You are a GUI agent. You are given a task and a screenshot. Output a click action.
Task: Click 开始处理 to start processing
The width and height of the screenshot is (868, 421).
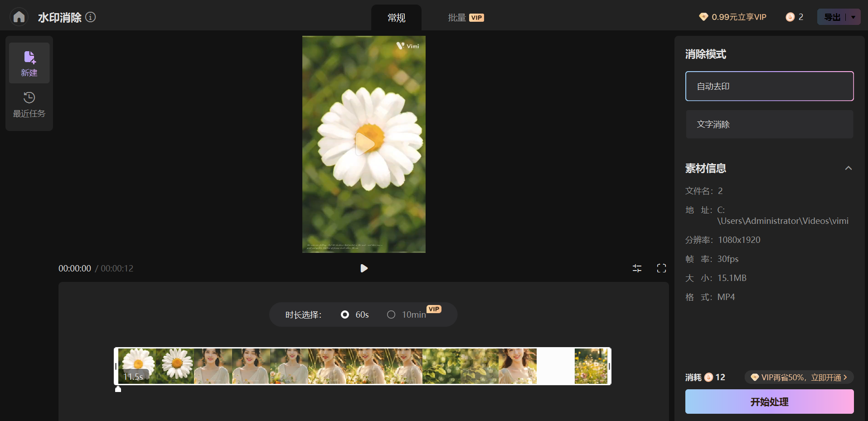click(x=769, y=402)
